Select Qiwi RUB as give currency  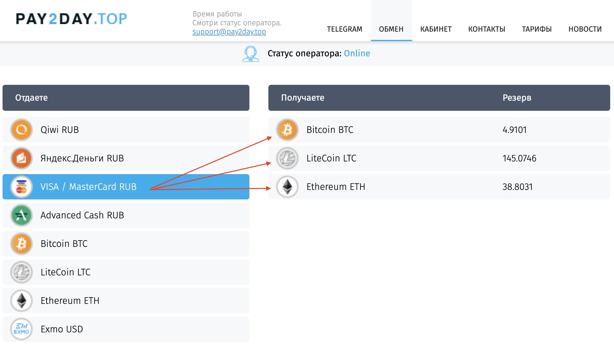[x=126, y=130]
